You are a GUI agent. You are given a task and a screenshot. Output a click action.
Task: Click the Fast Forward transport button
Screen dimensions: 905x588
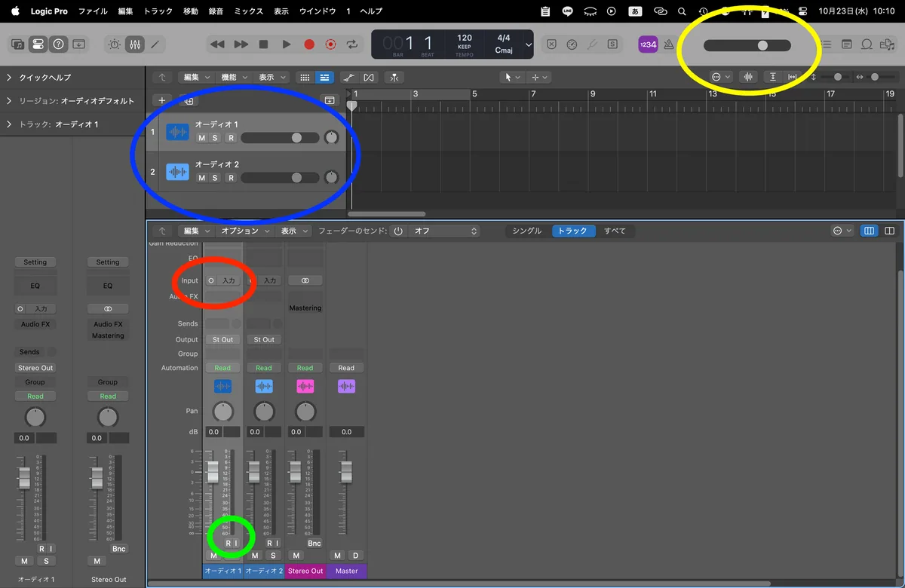point(241,44)
